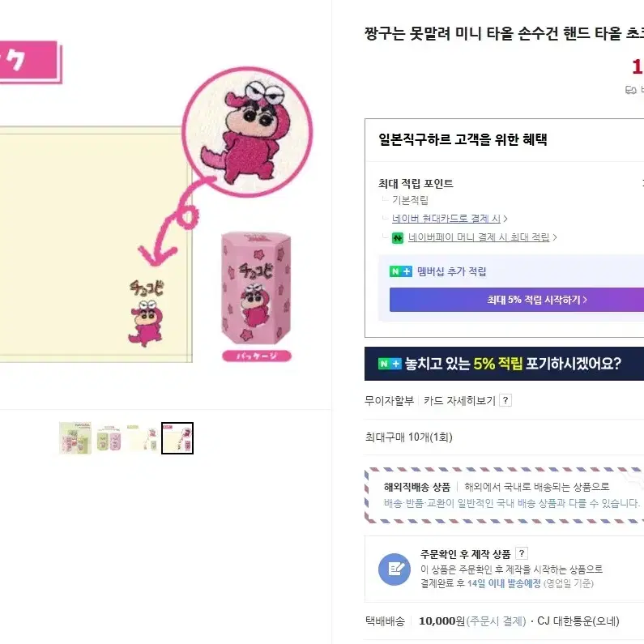Click the delivery truck icon near price

pos(630,90)
